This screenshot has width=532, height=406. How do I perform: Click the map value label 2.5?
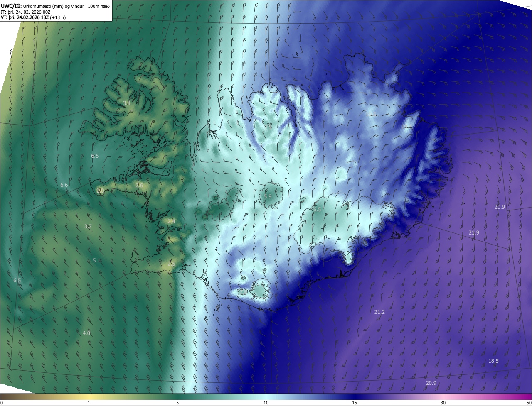tap(171, 264)
